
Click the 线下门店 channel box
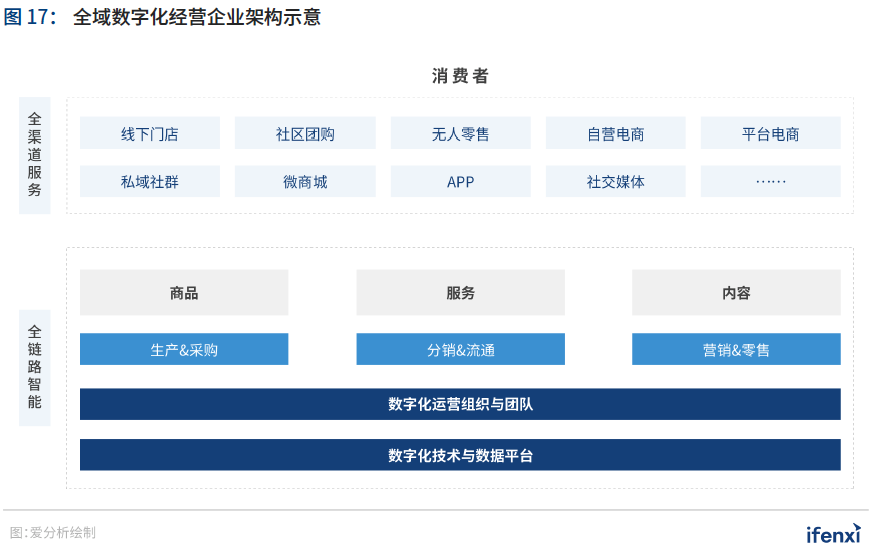click(150, 134)
